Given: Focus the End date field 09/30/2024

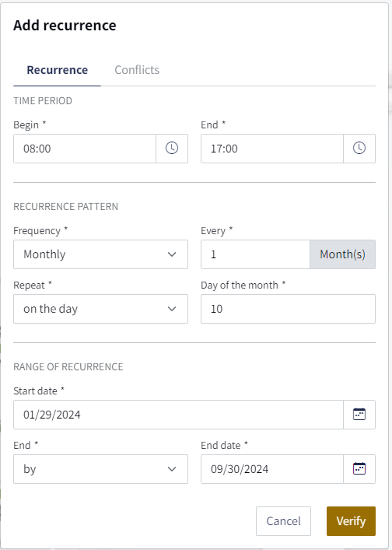Looking at the screenshot, I should 272,469.
